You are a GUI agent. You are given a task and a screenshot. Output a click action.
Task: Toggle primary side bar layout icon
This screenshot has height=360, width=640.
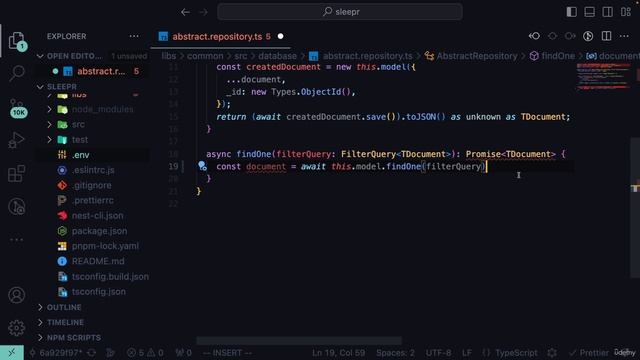571,12
